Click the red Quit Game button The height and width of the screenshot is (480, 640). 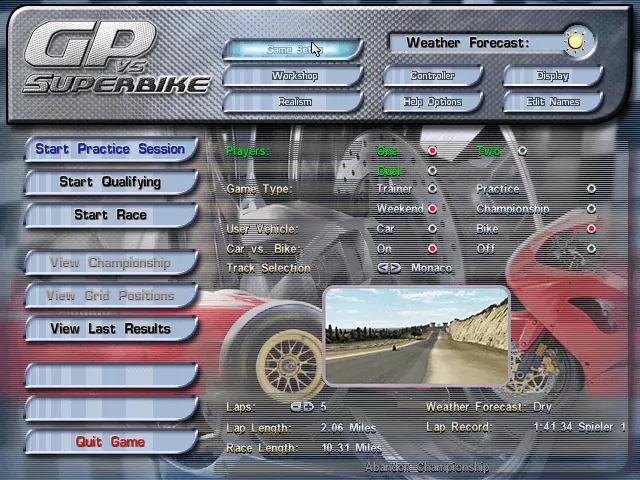111,441
